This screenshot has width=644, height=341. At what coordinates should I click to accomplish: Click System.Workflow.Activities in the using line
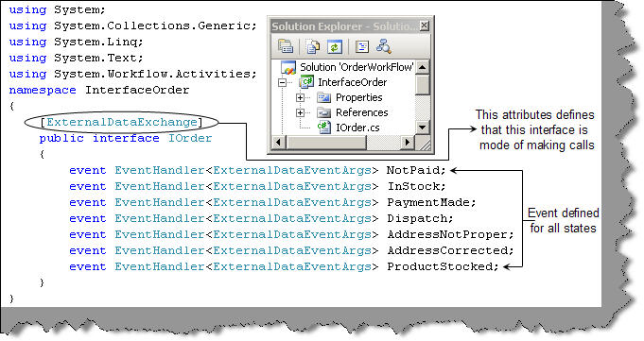tap(152, 74)
